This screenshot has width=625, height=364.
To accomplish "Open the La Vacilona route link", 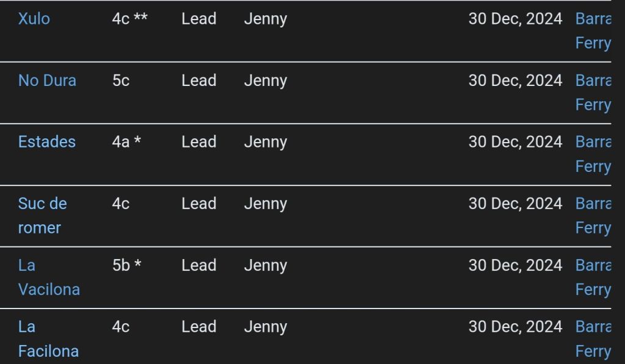I will 49,277.
